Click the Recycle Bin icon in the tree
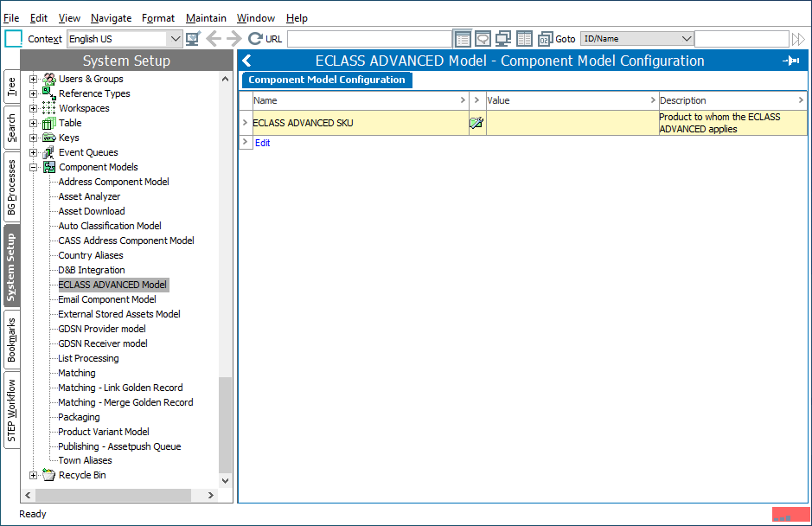The width and height of the screenshot is (812, 526). coord(48,475)
